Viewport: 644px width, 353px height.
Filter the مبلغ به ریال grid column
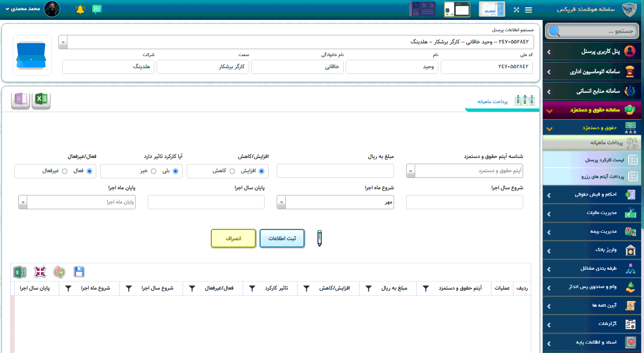tap(368, 288)
